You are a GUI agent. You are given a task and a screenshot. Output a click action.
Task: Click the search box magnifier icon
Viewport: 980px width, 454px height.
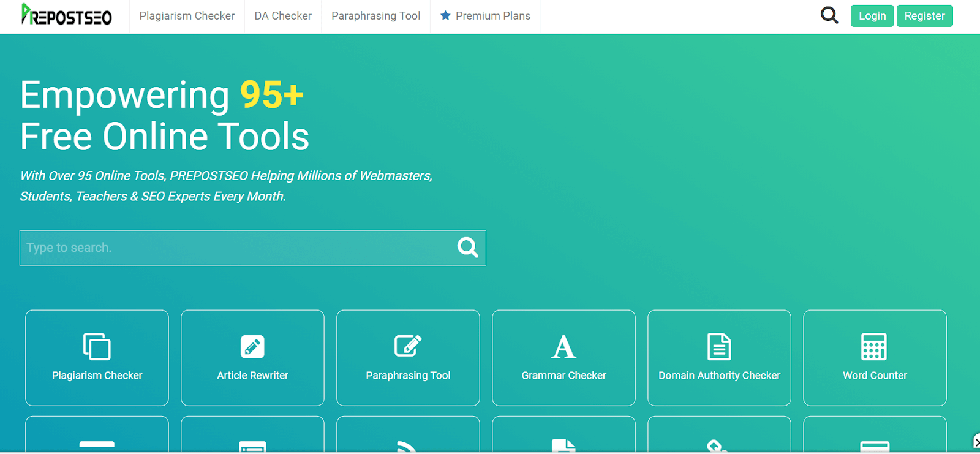coord(467,248)
